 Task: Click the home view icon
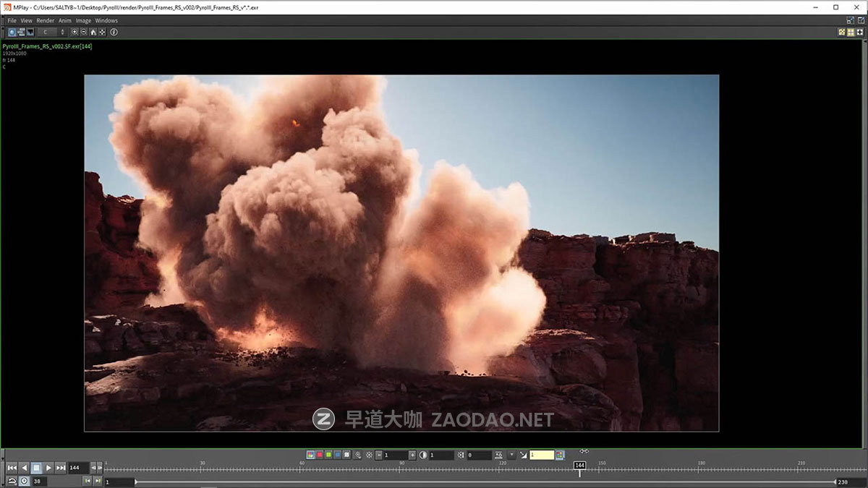[x=93, y=32]
